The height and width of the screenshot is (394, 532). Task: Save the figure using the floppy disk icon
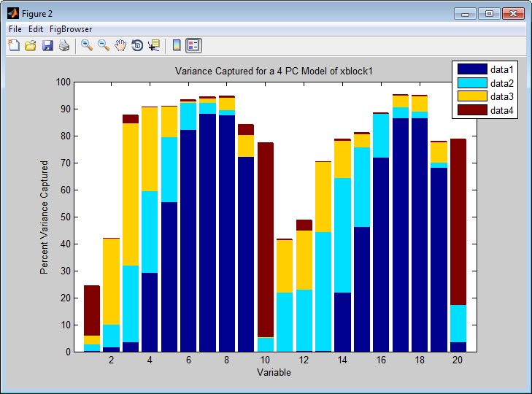47,46
